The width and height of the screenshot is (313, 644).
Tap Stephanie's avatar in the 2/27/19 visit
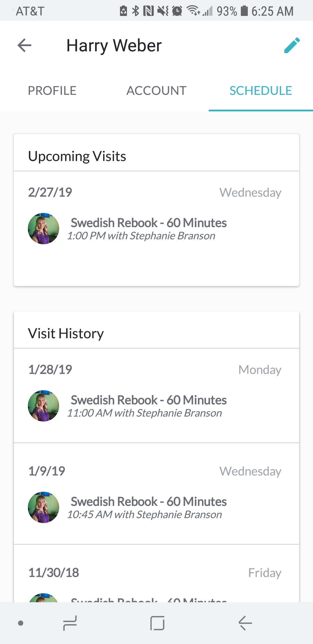[x=43, y=229]
